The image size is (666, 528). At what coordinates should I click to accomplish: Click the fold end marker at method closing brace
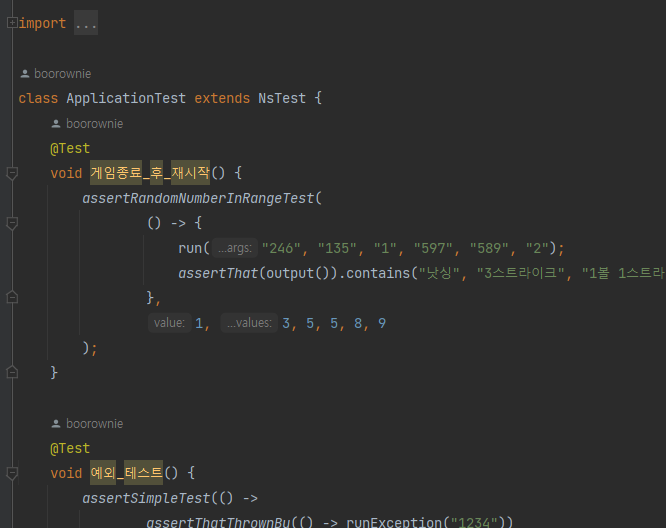tap(12, 372)
